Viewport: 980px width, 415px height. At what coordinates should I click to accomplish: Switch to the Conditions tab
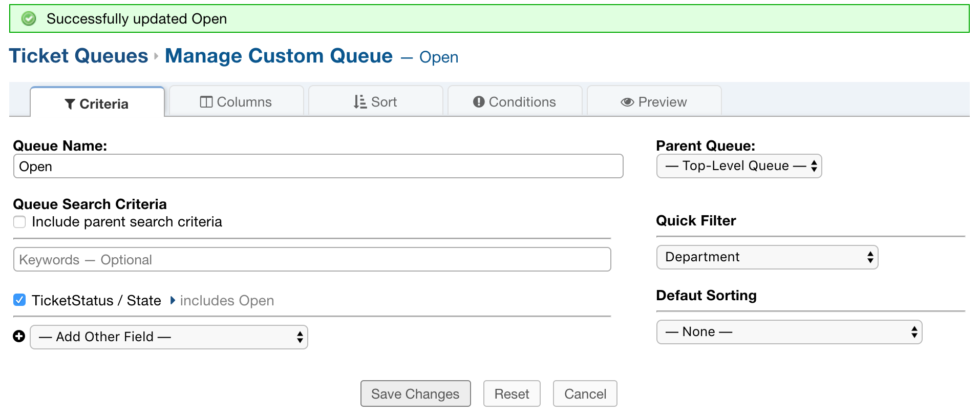515,102
